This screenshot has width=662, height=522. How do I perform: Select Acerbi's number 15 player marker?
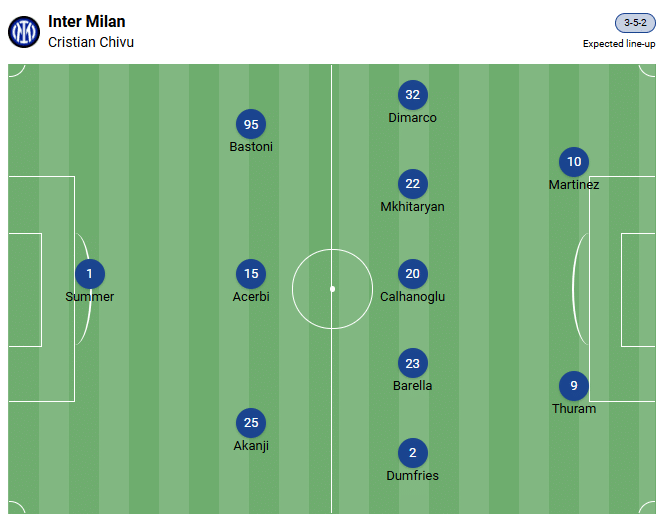(251, 274)
